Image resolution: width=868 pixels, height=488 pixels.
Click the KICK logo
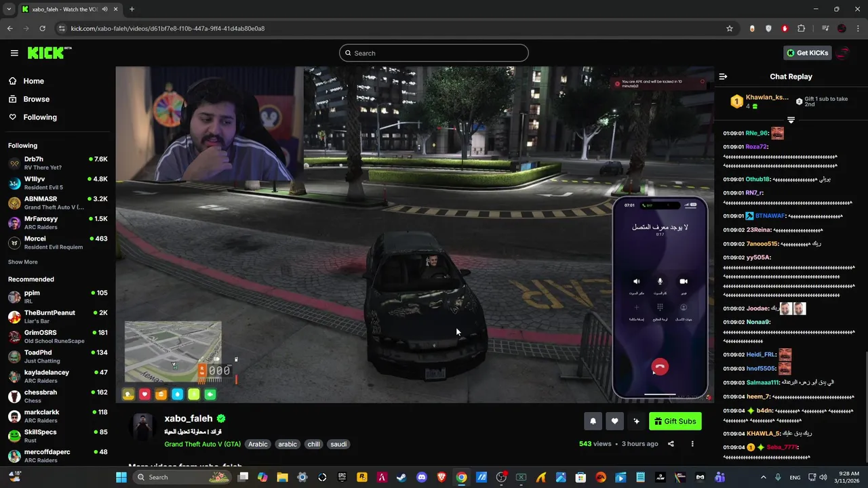[49, 53]
